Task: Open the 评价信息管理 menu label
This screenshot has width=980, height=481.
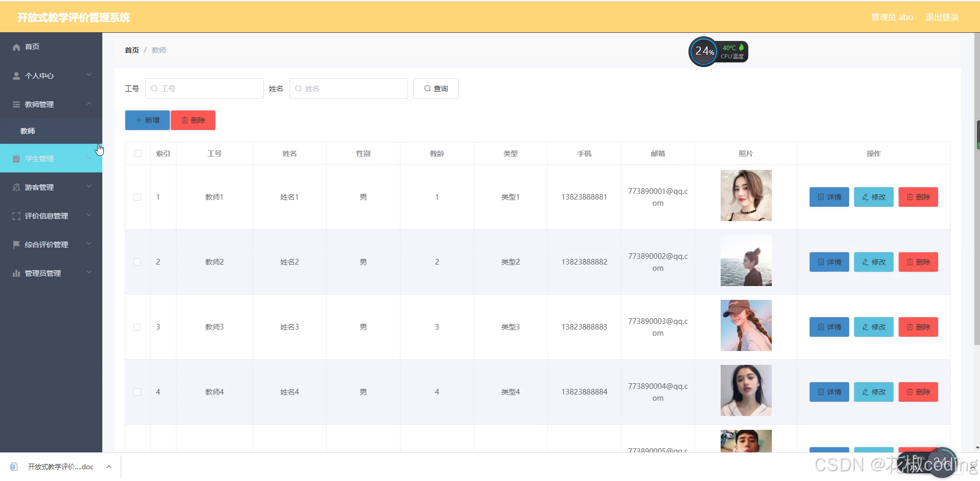Action: pyautogui.click(x=47, y=216)
